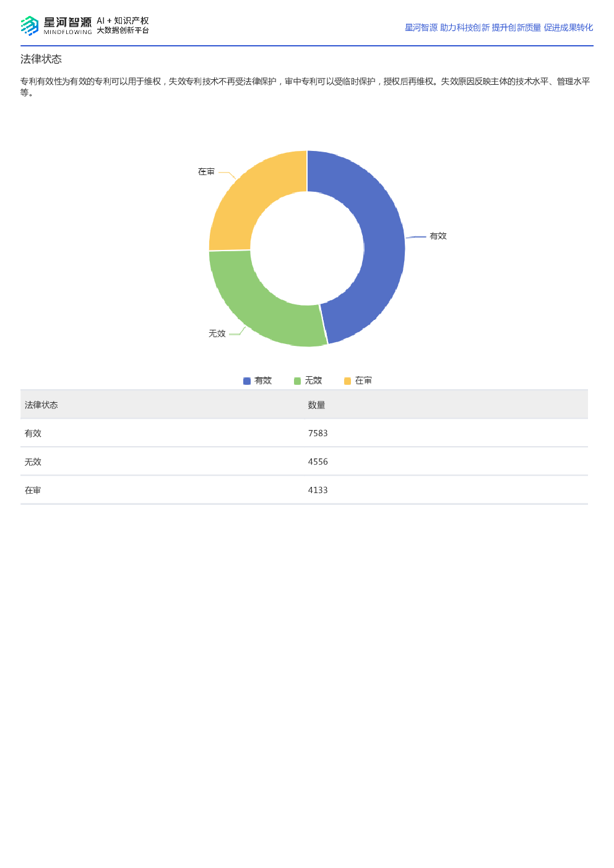Toggle the 无效 green legend marker
This screenshot has width=614, height=868.
pyautogui.click(x=297, y=381)
